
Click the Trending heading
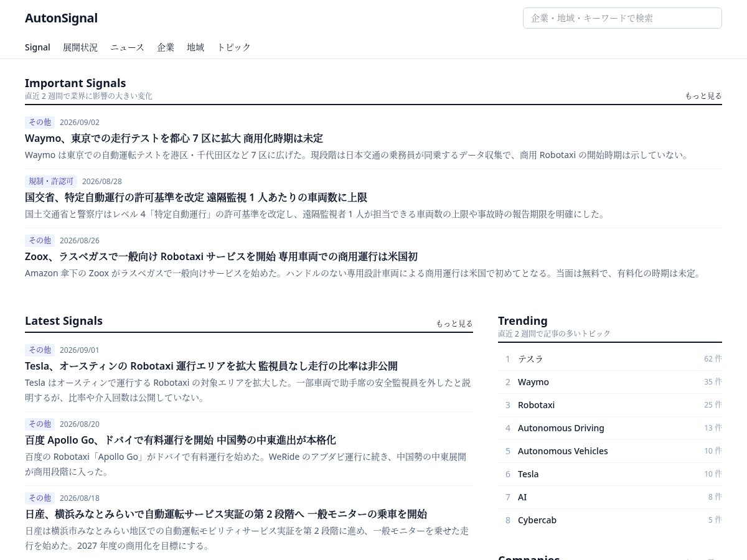click(523, 320)
